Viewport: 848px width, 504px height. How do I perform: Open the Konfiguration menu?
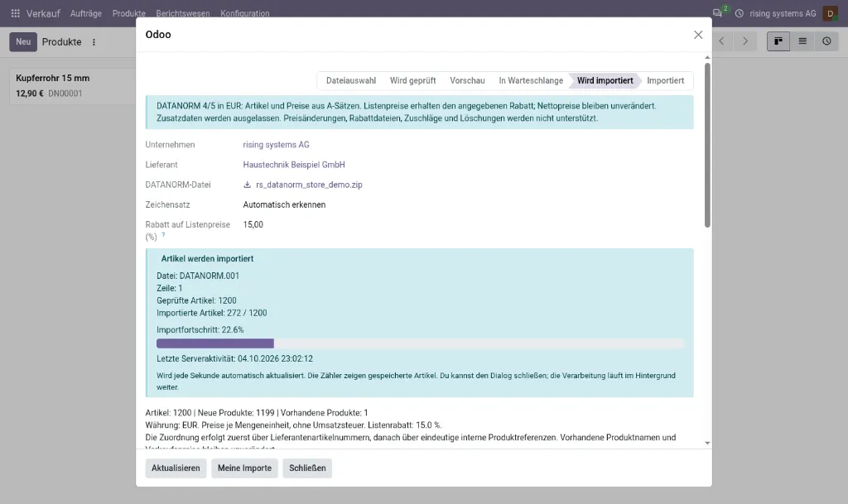(x=245, y=13)
